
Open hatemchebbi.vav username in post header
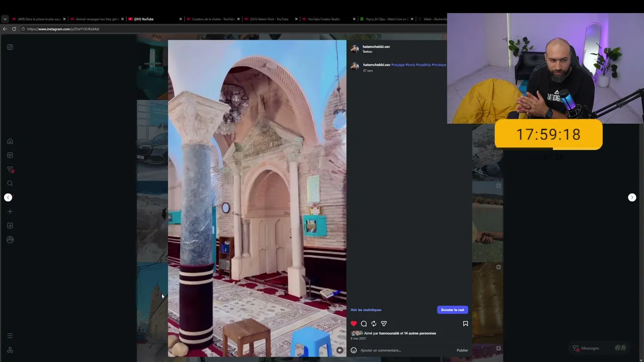click(x=376, y=47)
